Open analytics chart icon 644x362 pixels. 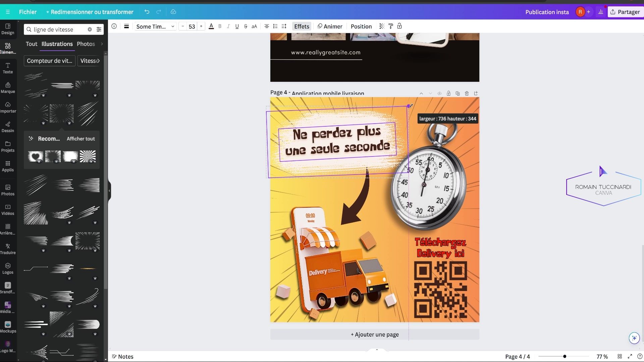click(600, 12)
